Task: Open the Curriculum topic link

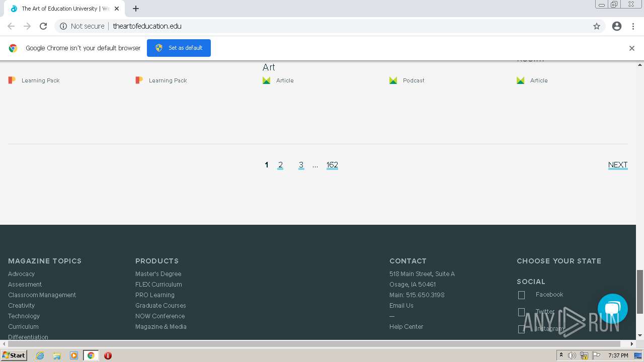Action: coord(23,327)
